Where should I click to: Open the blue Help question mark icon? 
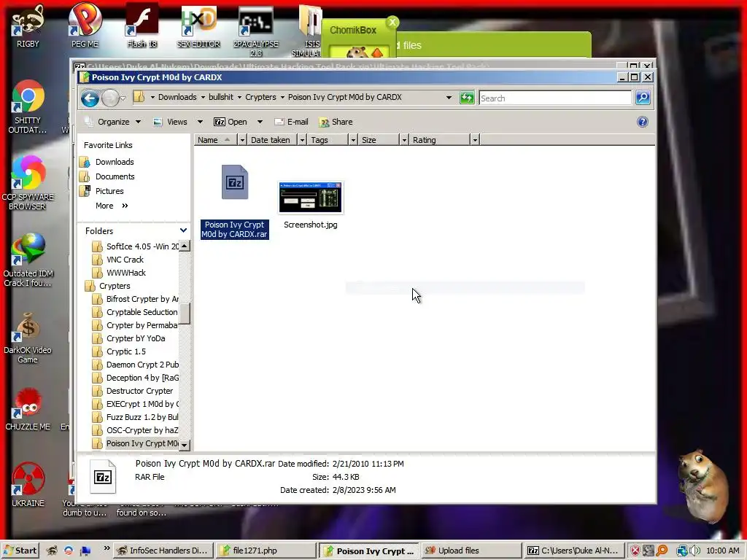click(x=642, y=122)
